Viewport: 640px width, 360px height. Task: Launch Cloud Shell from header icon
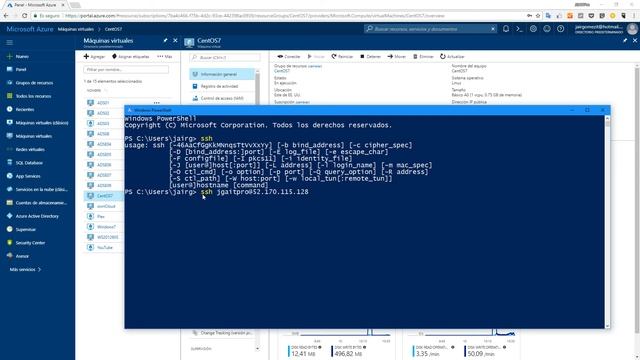519,29
